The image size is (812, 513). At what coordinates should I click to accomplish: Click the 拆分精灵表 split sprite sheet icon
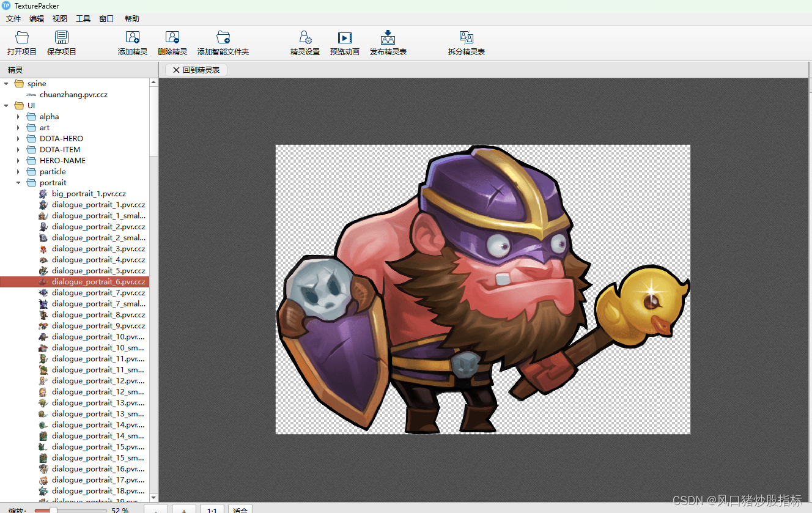467,37
